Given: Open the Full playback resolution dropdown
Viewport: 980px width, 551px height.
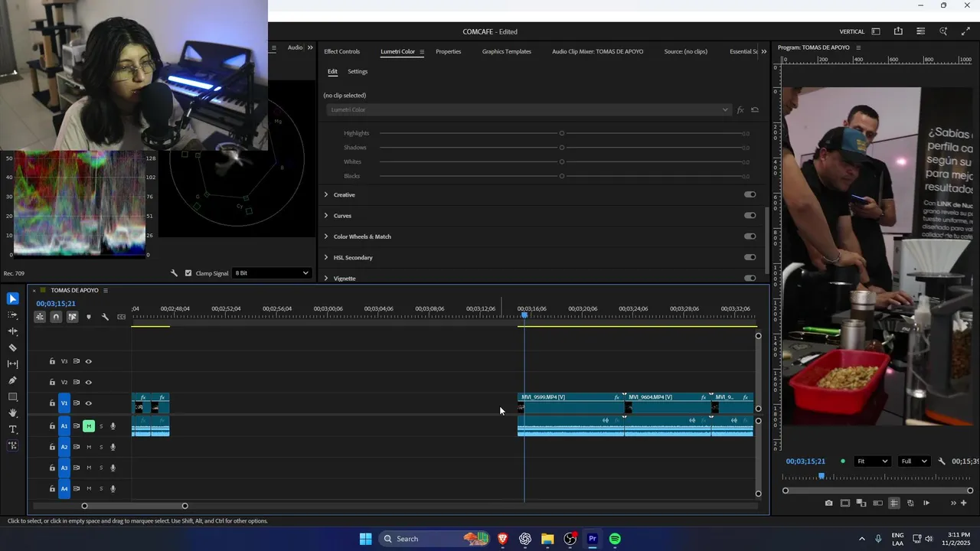Looking at the screenshot, I should (916, 461).
